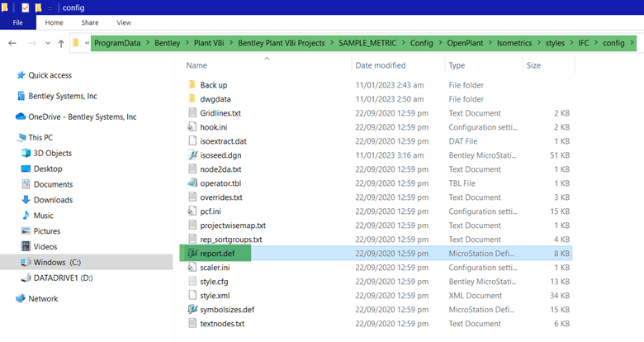Navigate to ProgramData in address bar
This screenshot has width=644, height=342.
pyautogui.click(x=117, y=43)
